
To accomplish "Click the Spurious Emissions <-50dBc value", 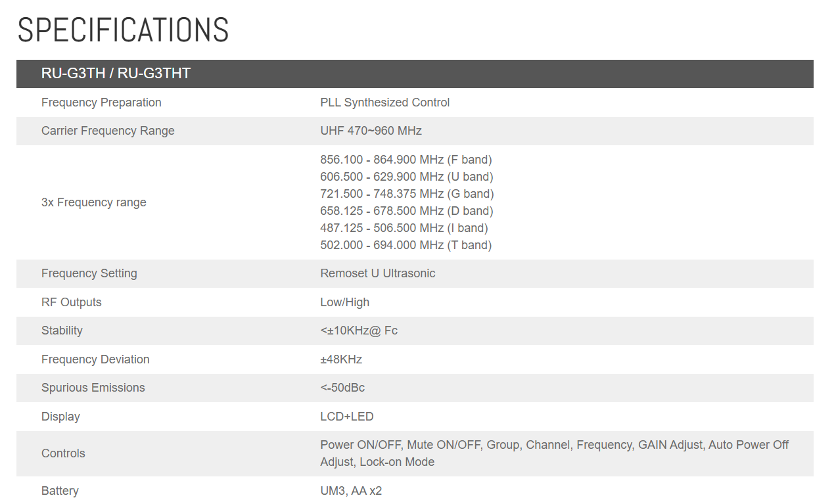I will pos(342,388).
